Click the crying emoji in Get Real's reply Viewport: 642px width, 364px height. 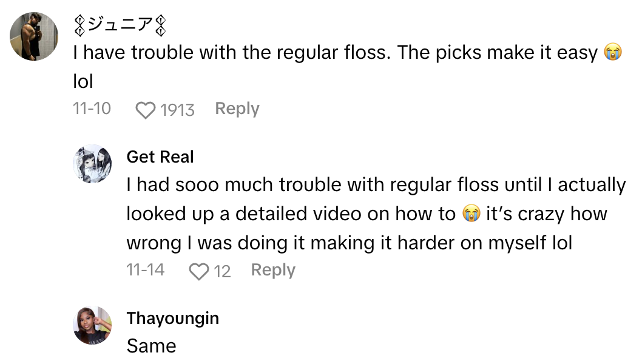tap(471, 214)
